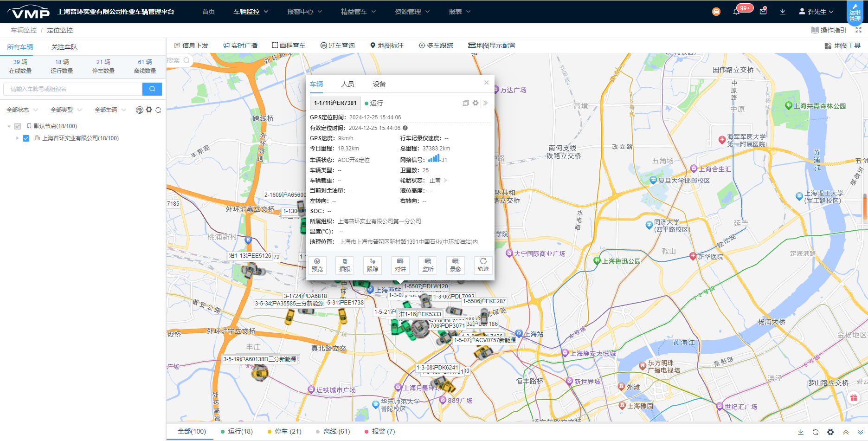Open 过车查询 passing-vehicle query
The image size is (868, 441).
coord(338,45)
